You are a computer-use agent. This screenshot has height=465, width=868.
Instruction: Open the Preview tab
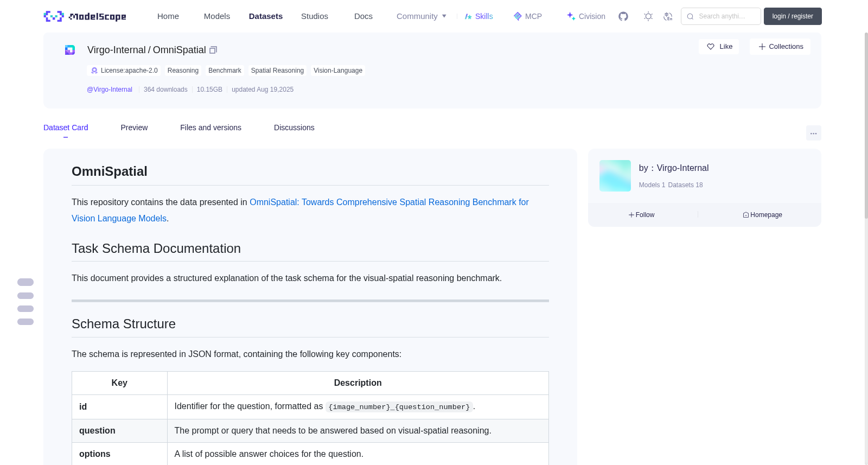tap(134, 128)
